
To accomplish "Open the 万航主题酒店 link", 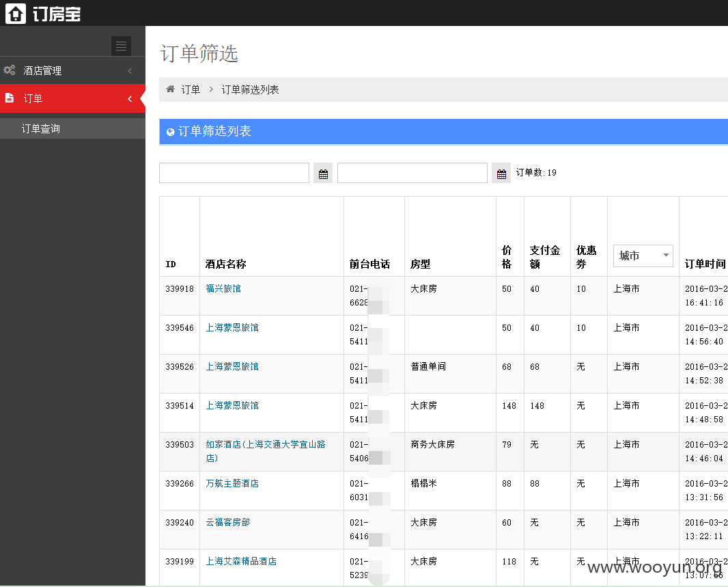I will click(x=232, y=483).
